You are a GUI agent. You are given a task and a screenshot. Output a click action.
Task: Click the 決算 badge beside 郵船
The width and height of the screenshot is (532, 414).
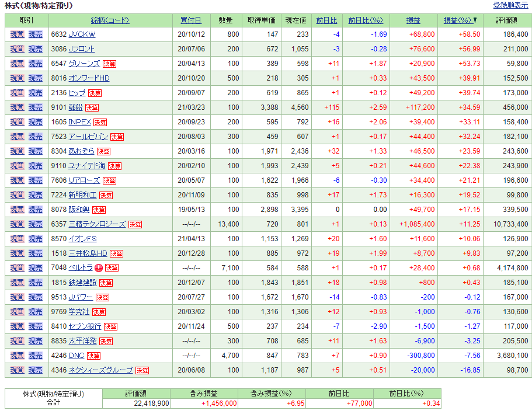92,107
